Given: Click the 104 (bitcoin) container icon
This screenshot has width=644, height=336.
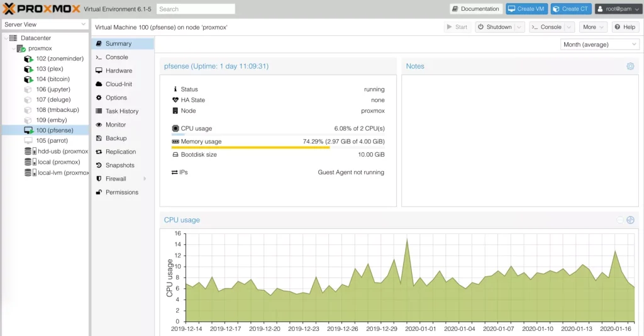Looking at the screenshot, I should tap(28, 79).
